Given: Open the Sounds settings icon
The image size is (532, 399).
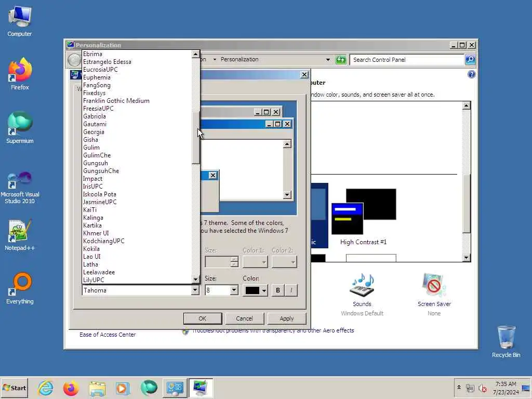Looking at the screenshot, I should click(362, 290).
